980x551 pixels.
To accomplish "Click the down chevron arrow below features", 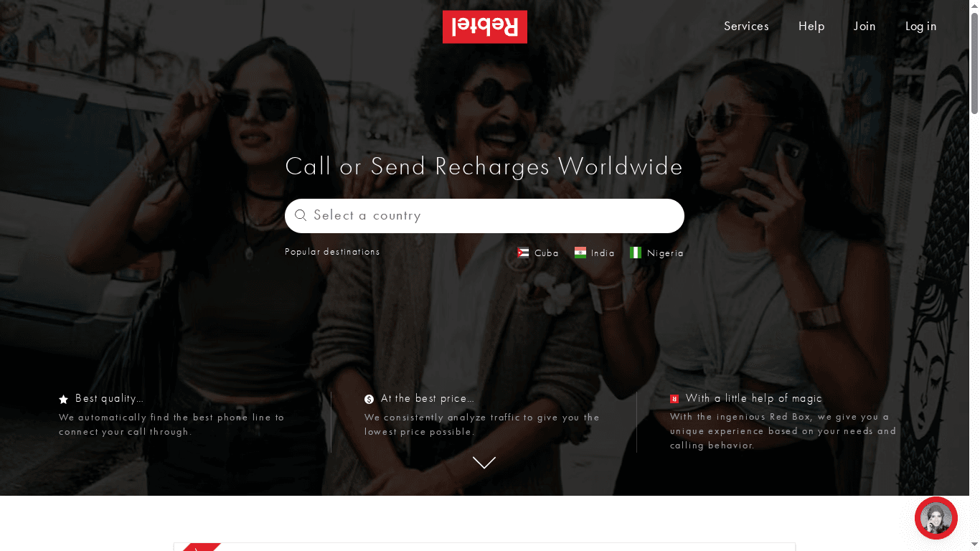I will 484,463.
